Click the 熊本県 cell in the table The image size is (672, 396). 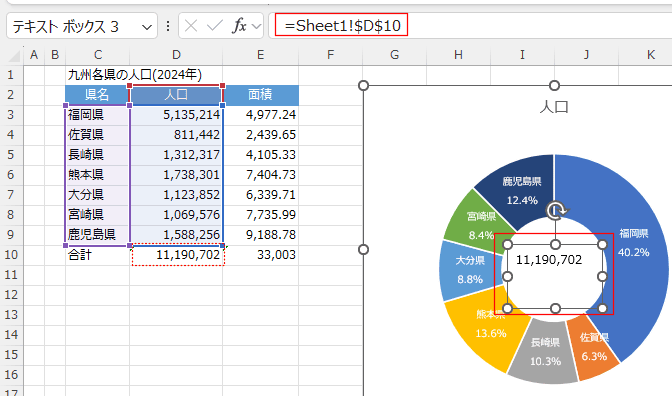97,175
